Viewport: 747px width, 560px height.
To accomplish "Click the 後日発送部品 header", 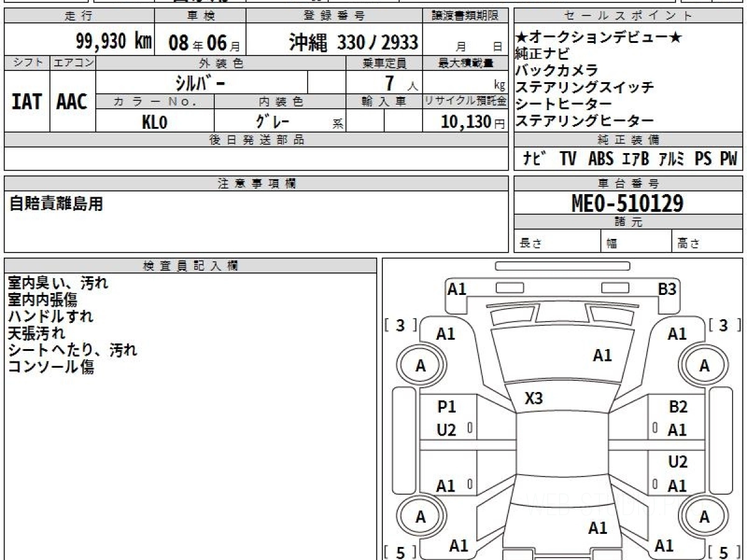I will (x=256, y=140).
